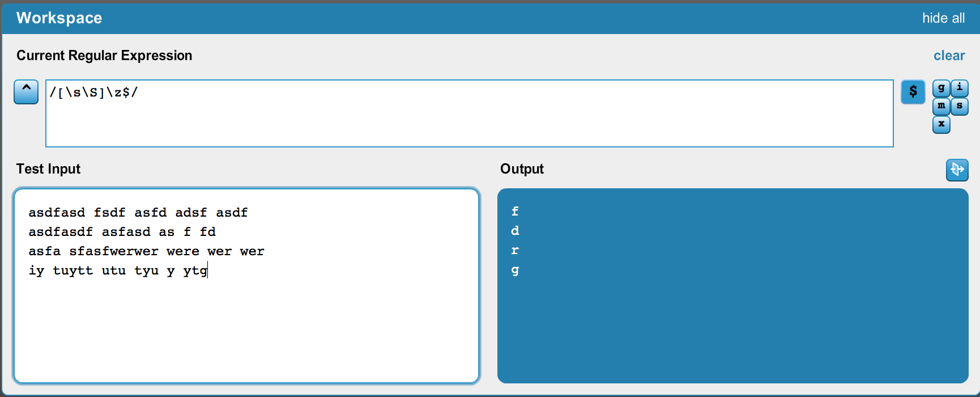
Task: Click the 'Current Regular Expression' label
Action: click(x=104, y=56)
